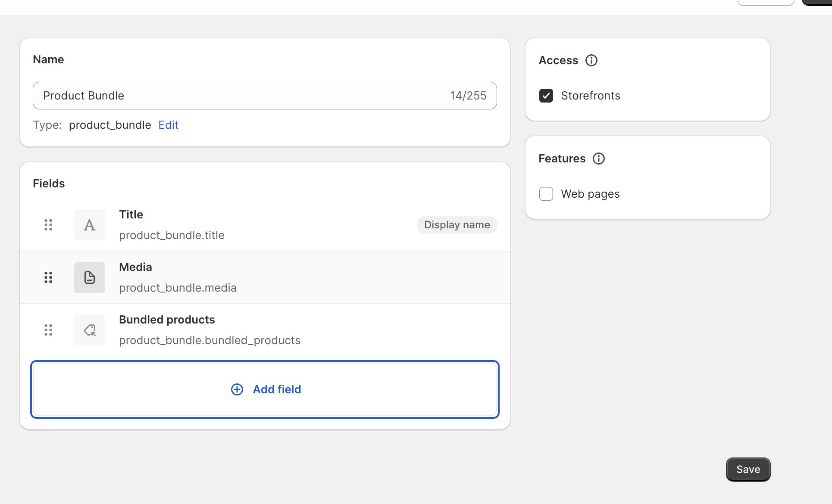Enable the Web pages feature checkbox

click(546, 193)
